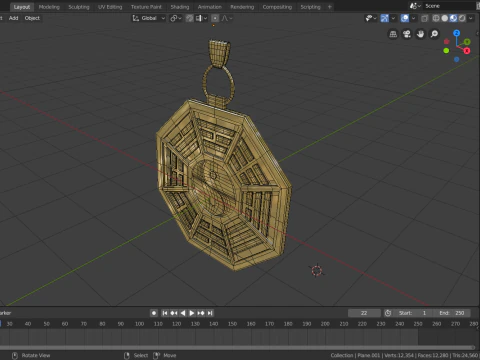
Task: Add a new workspace with plus button
Action: click(x=330, y=7)
